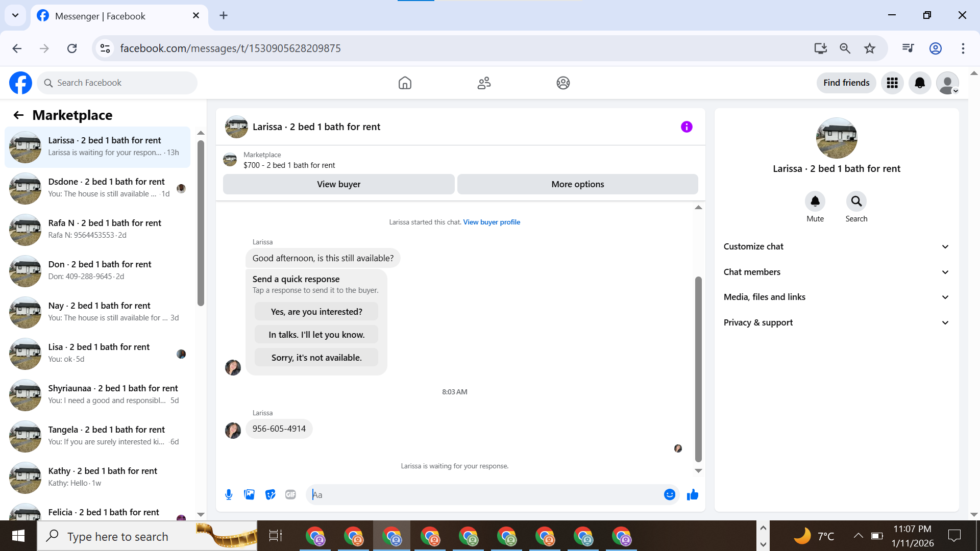
Task: Open conversation info purple icon
Action: (x=687, y=127)
